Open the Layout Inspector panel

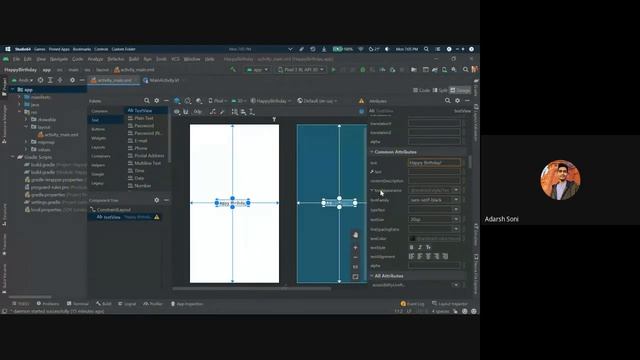click(x=450, y=304)
